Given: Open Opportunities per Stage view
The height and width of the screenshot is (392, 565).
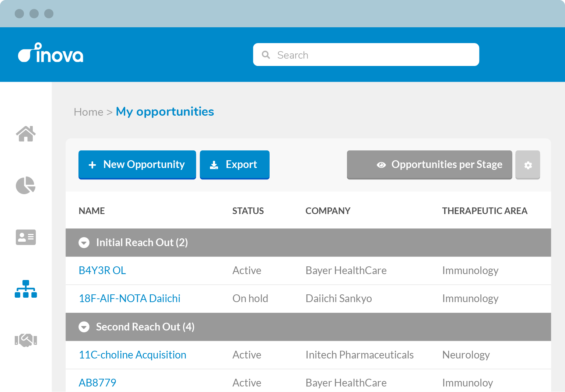Looking at the screenshot, I should coord(429,165).
